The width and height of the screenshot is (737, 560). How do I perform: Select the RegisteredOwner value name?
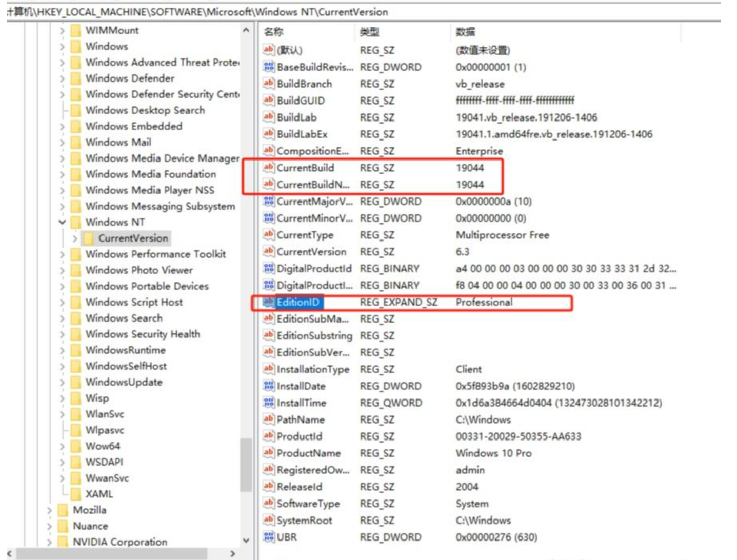313,470
